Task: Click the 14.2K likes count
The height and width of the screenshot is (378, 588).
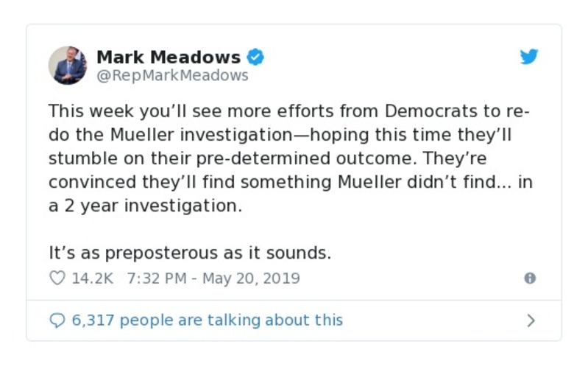Action: 92,279
